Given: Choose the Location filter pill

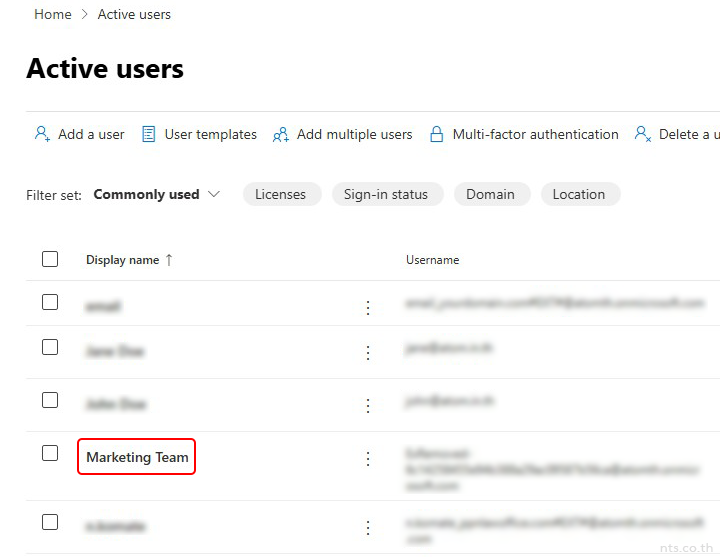Looking at the screenshot, I should click(x=579, y=194).
